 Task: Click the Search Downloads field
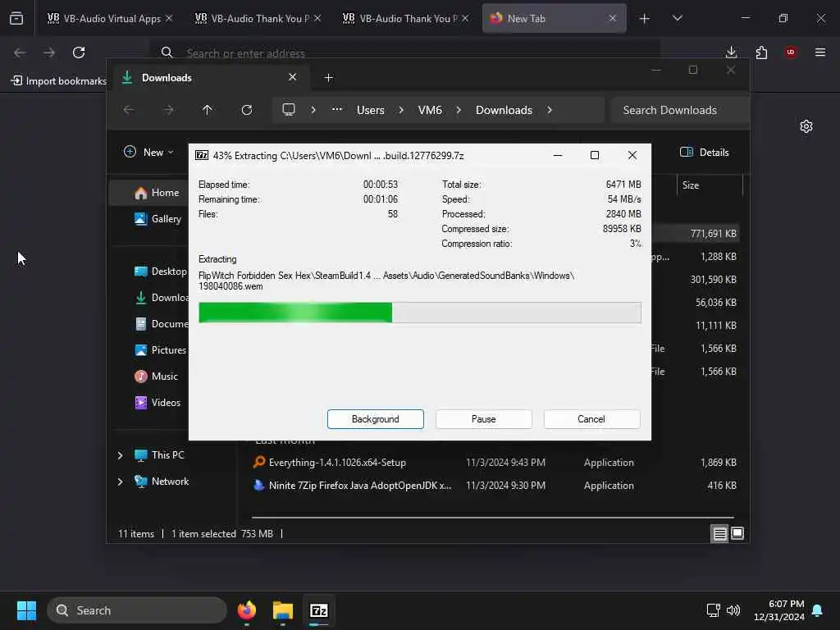(x=680, y=110)
